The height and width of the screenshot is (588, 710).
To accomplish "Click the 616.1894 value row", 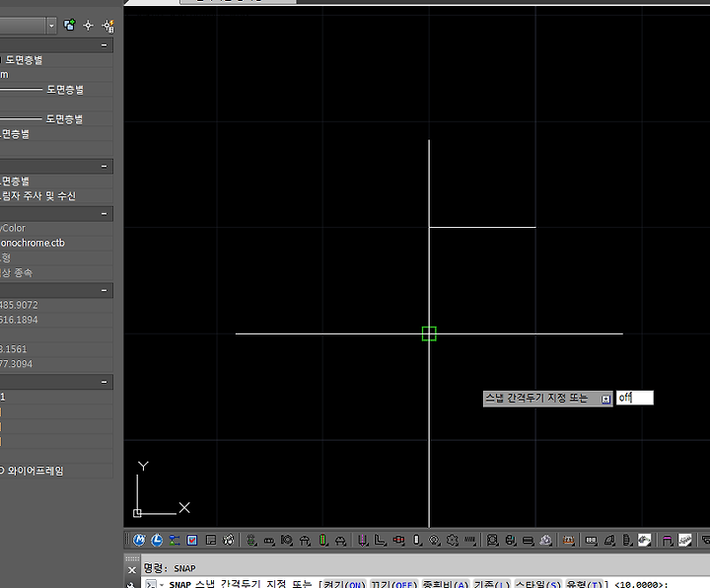I will click(x=56, y=320).
